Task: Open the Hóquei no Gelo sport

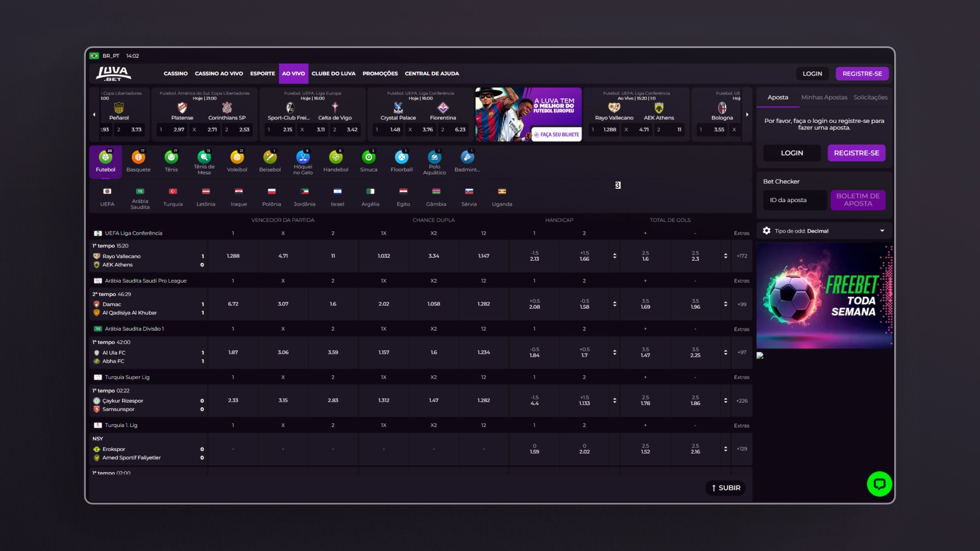Action: 303,162
